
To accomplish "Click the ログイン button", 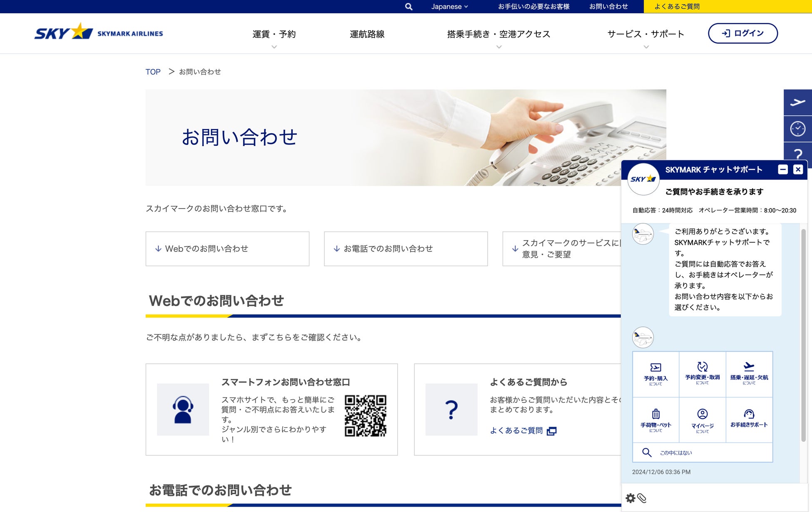I will pos(742,33).
